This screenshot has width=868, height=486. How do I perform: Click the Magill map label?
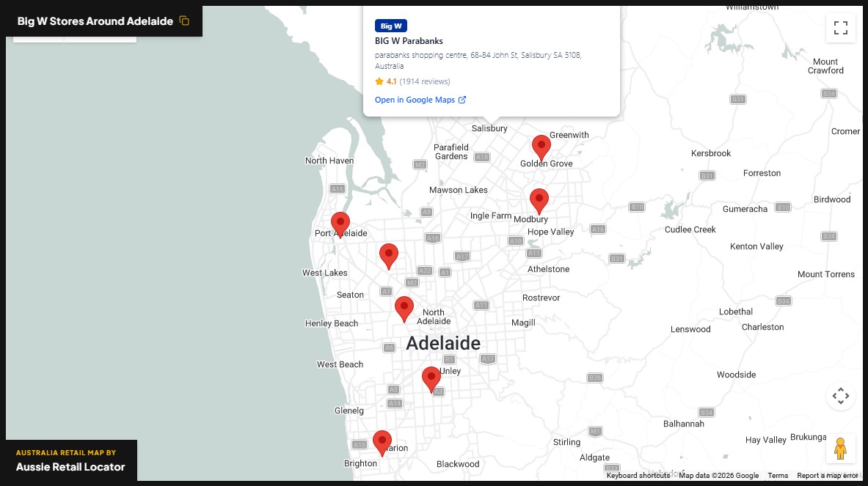(523, 323)
